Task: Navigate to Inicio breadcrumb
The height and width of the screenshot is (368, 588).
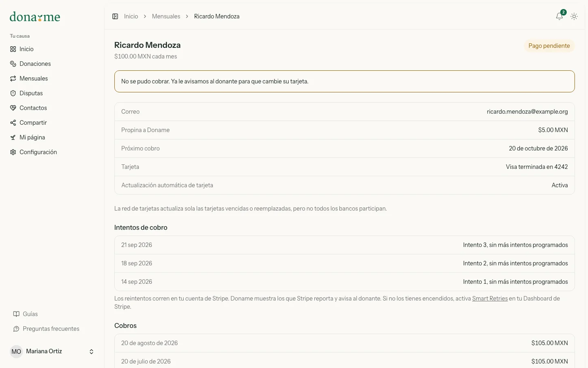Action: point(131,16)
